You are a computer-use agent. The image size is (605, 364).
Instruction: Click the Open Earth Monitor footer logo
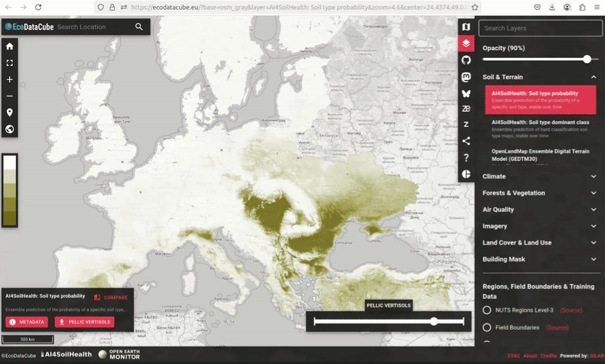tap(119, 354)
